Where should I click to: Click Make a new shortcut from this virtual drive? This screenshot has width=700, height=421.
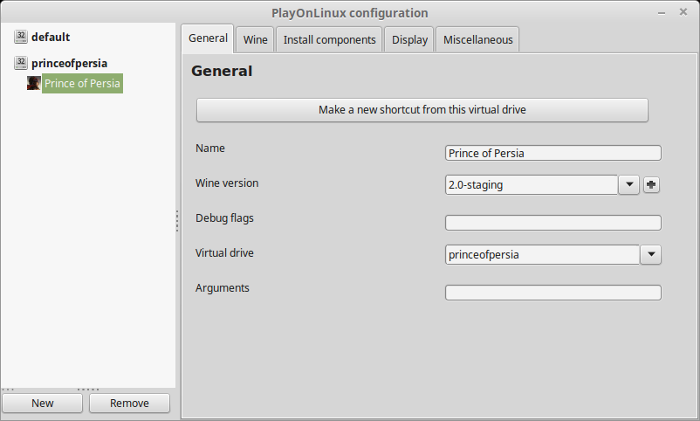(422, 110)
